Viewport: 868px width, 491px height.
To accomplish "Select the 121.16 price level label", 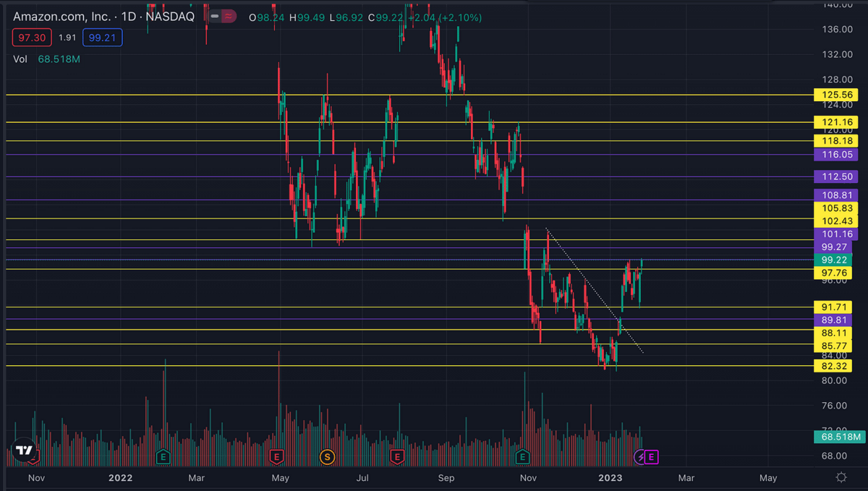I will 835,121.
